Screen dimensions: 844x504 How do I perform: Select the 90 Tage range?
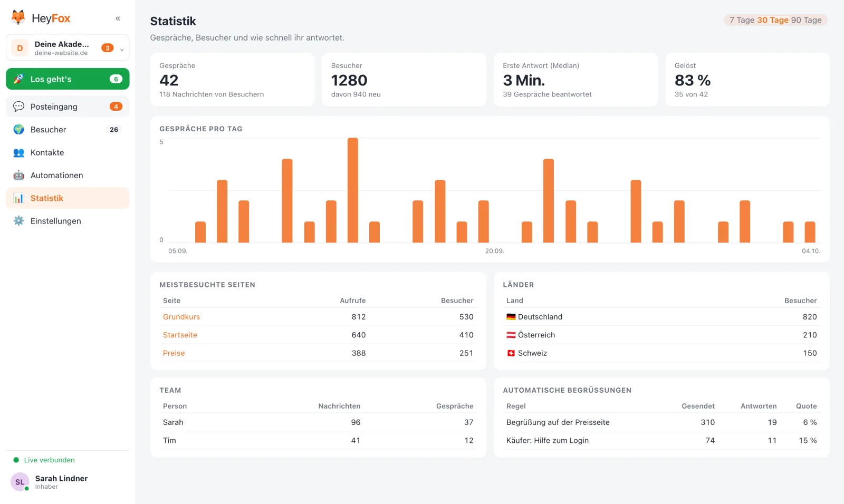tap(807, 20)
